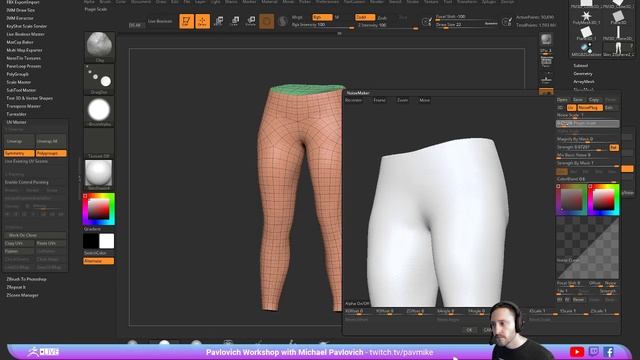The image size is (640, 360).
Task: Expand the FBX ExportImport plugin
Action: coord(23,2)
